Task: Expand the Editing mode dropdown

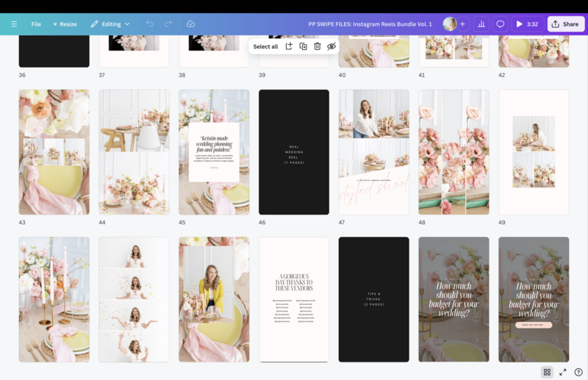Action: coord(110,24)
